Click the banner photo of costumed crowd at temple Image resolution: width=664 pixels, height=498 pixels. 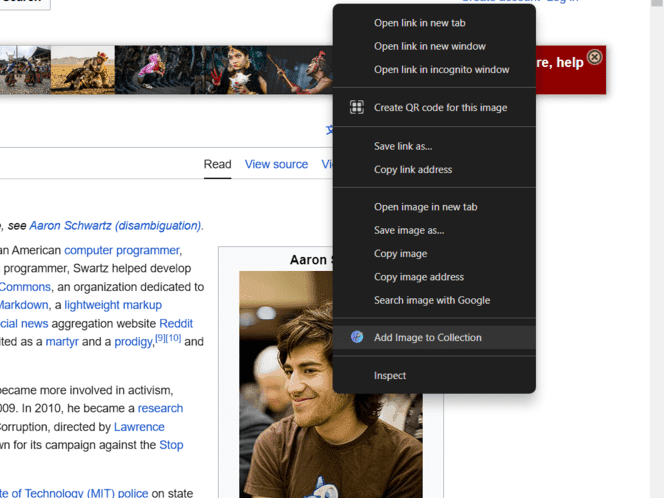25,69
